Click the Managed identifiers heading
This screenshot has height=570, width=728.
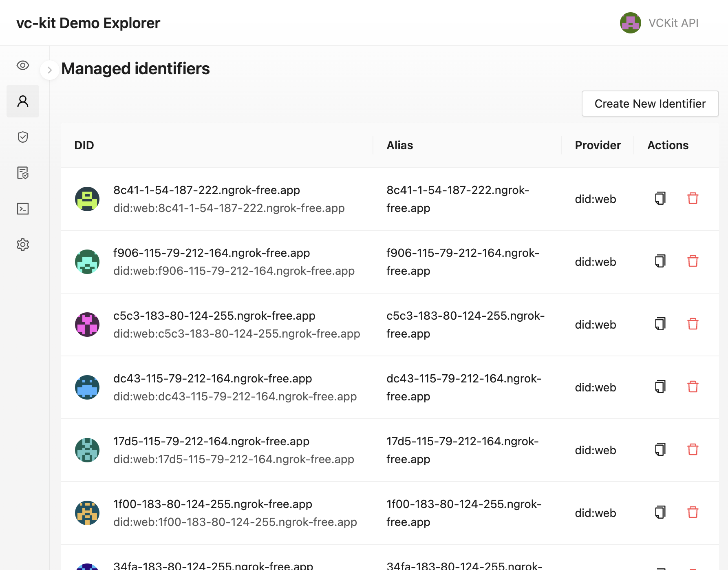click(x=135, y=68)
